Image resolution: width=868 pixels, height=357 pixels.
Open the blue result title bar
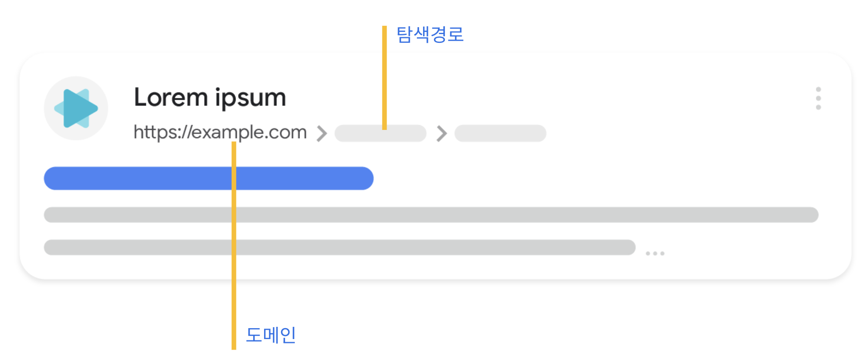pos(208,178)
